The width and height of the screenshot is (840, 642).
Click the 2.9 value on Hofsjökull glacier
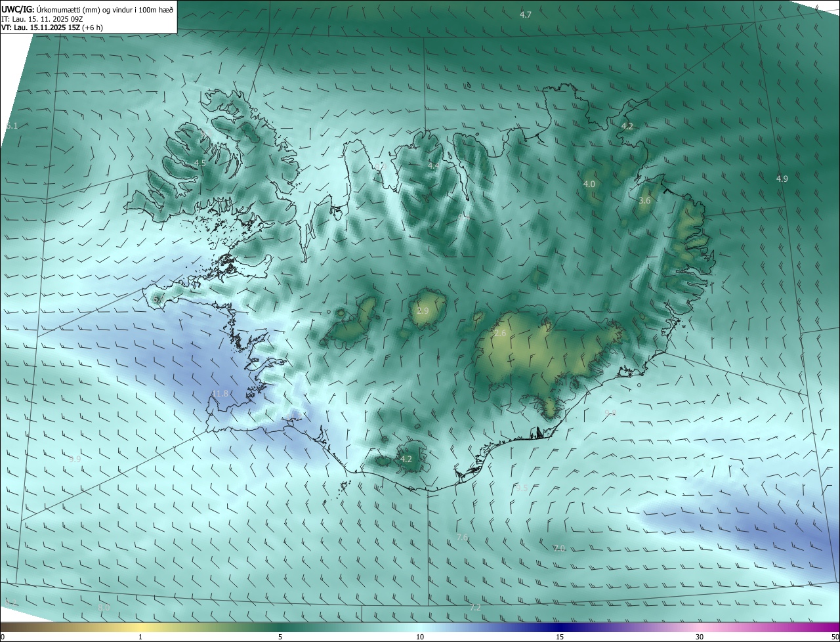click(423, 310)
